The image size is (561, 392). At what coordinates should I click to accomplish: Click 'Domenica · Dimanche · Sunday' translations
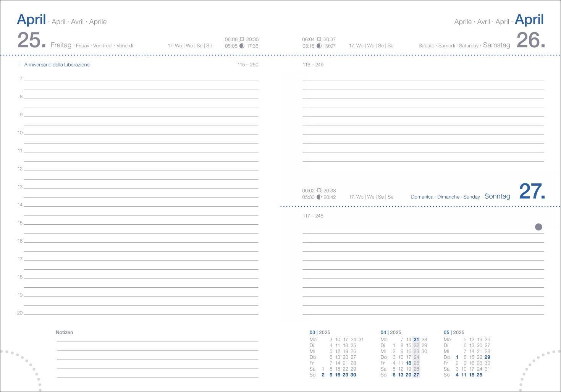point(445,197)
